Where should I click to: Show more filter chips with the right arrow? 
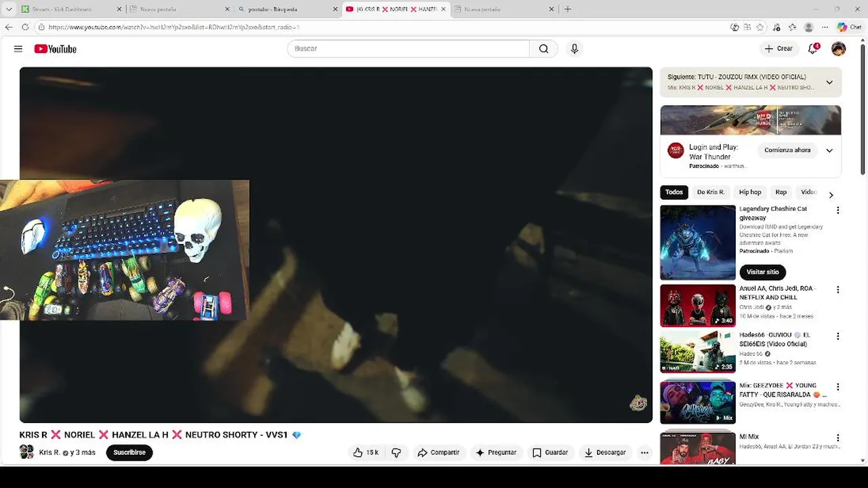[x=831, y=195]
